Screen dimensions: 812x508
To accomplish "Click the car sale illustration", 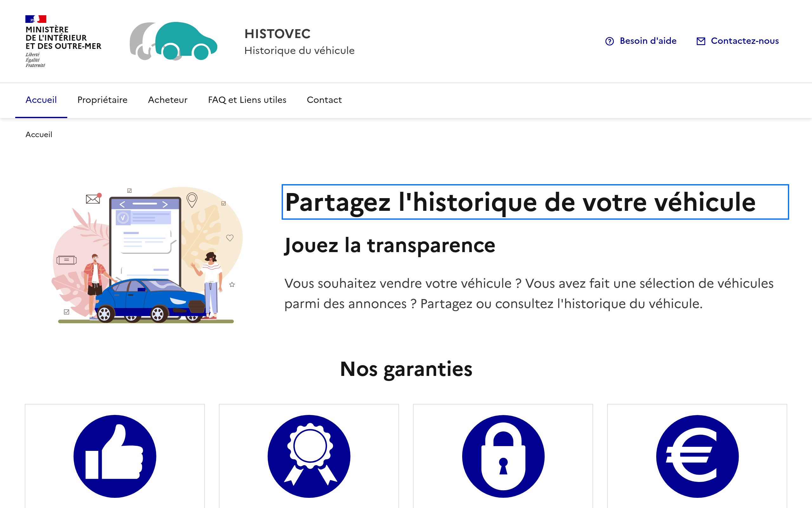I will (x=147, y=255).
